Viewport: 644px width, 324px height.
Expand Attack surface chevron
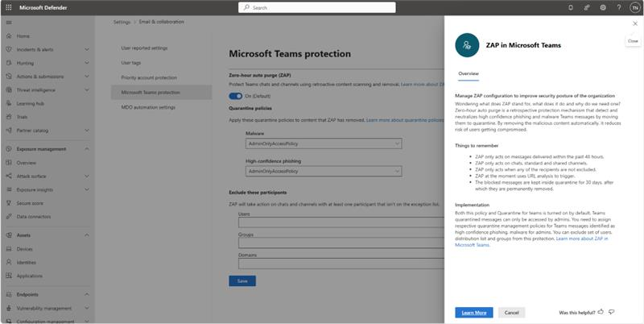point(87,176)
